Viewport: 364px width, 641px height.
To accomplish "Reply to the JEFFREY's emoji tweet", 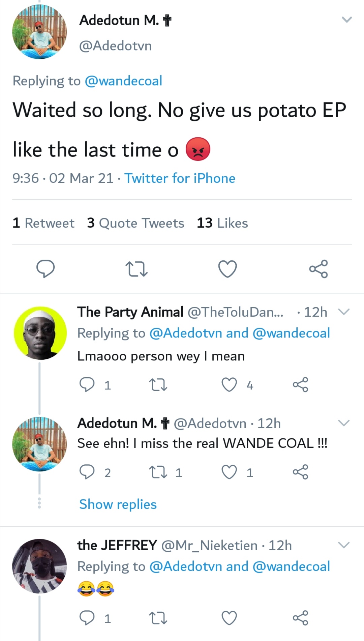I will 87,618.
